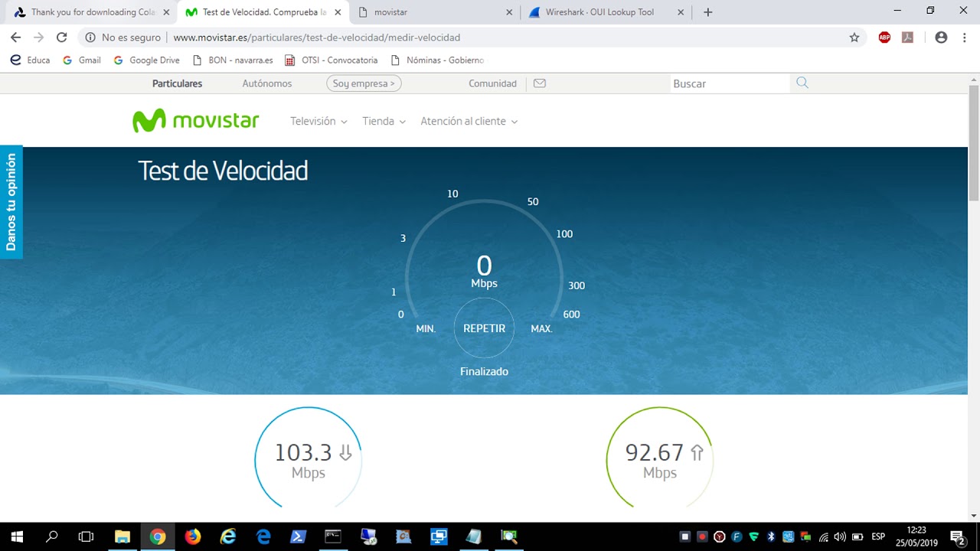This screenshot has width=980, height=551.
Task: Open Command Prompt from taskbar
Action: pos(333,536)
